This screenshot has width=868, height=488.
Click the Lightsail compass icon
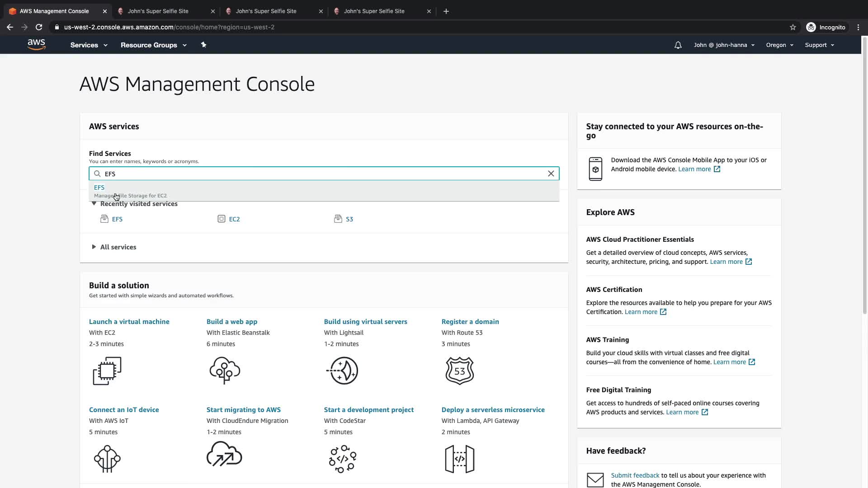pos(342,371)
